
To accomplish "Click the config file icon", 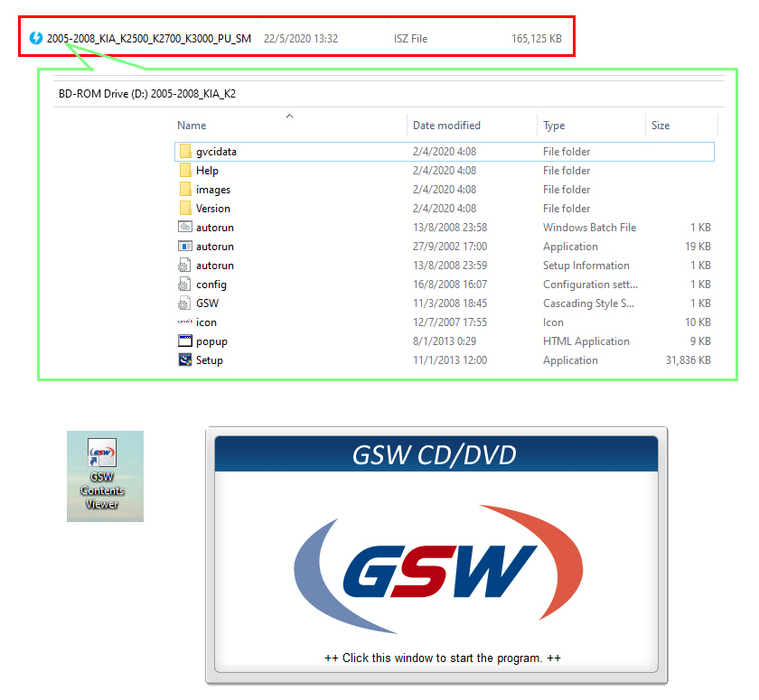I will click(x=184, y=284).
